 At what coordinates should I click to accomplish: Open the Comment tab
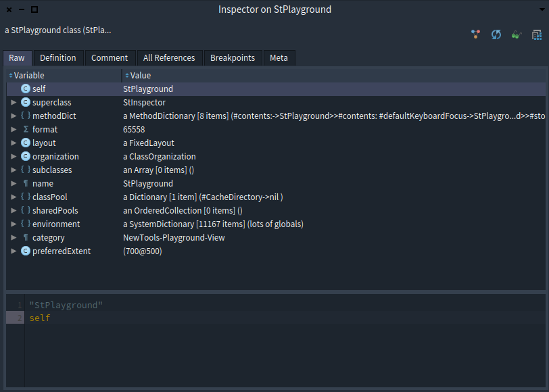tap(110, 57)
